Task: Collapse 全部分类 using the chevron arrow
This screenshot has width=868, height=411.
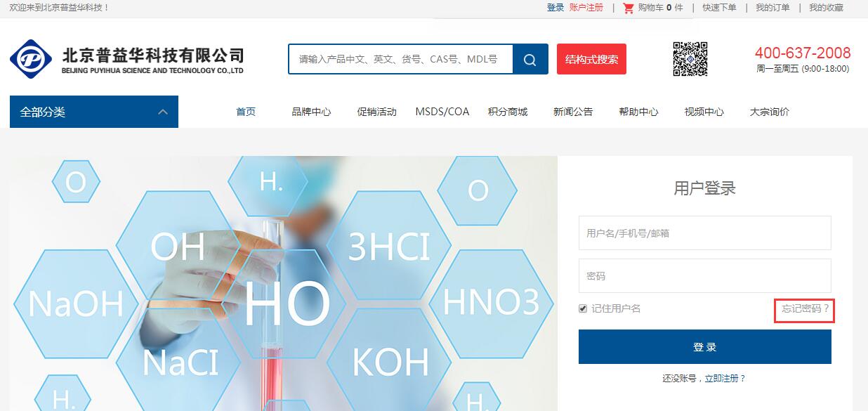Action: coord(163,112)
